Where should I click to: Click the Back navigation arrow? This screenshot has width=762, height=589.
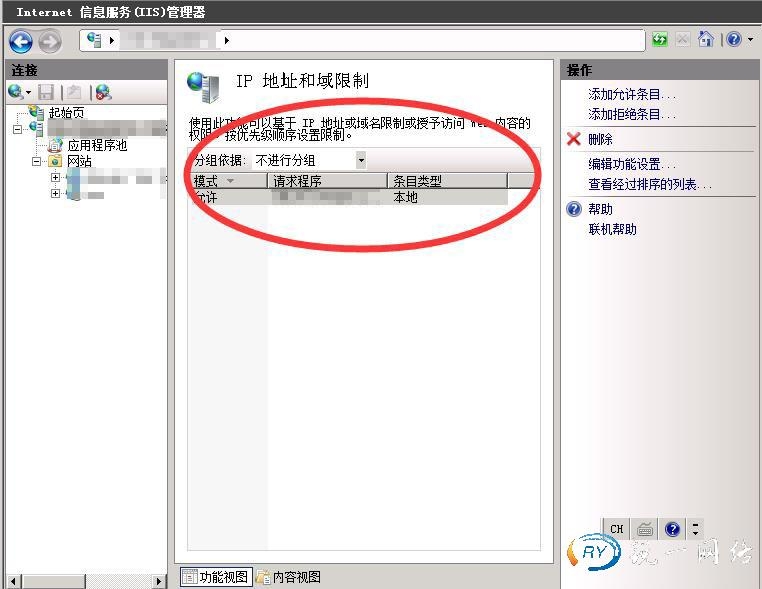tap(21, 41)
